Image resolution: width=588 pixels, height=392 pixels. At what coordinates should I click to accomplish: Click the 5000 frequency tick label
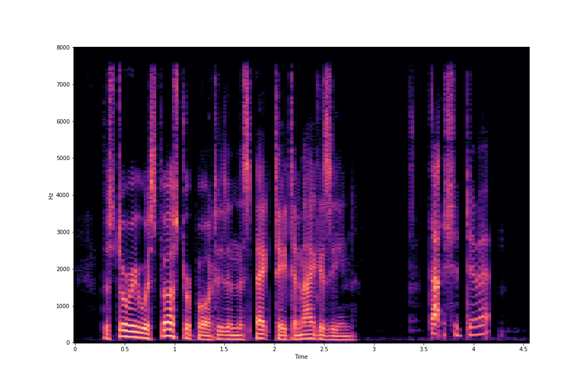63,158
